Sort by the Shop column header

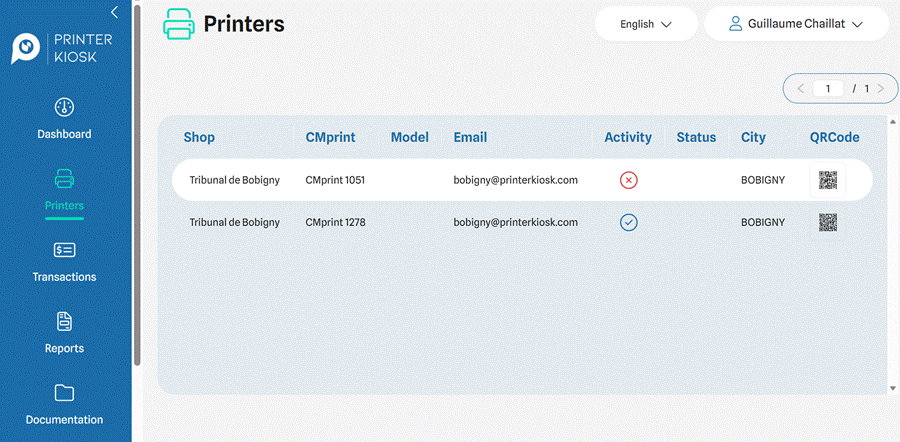click(199, 137)
